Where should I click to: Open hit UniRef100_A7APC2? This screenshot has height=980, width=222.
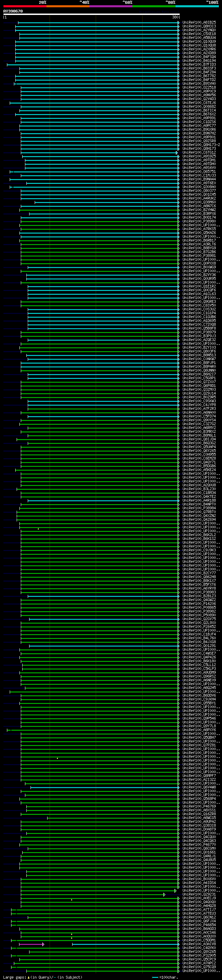[199, 963]
